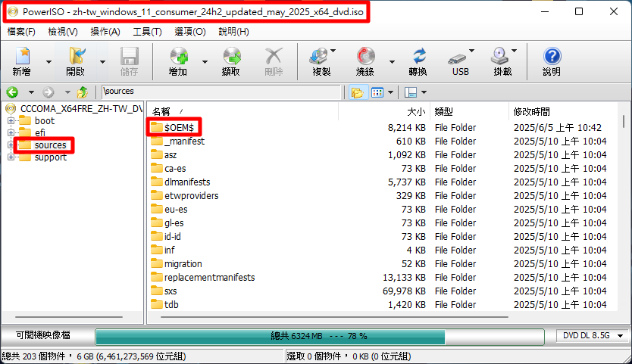This screenshot has height=364, width=632.
Task: Click the \sources path address field
Action: pos(221,92)
